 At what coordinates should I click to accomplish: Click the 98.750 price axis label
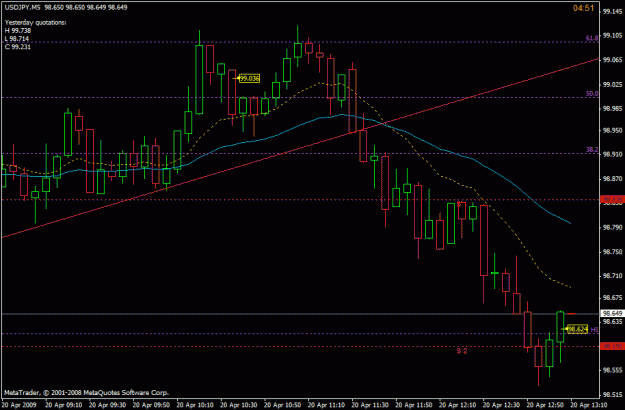click(613, 252)
